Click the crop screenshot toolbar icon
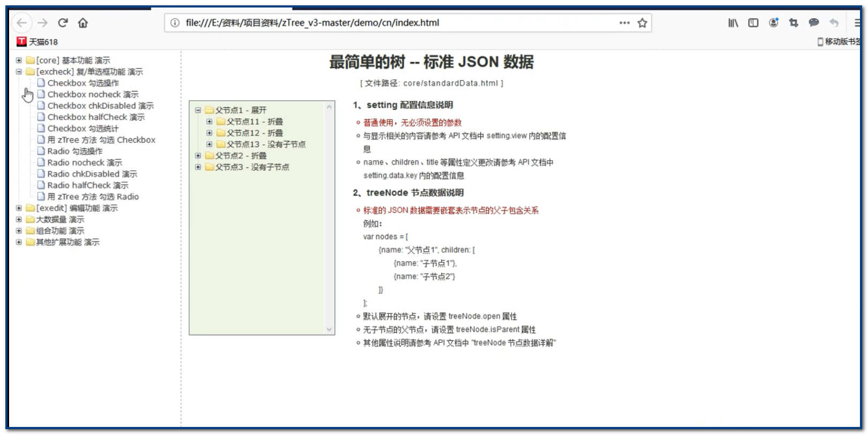 (794, 22)
